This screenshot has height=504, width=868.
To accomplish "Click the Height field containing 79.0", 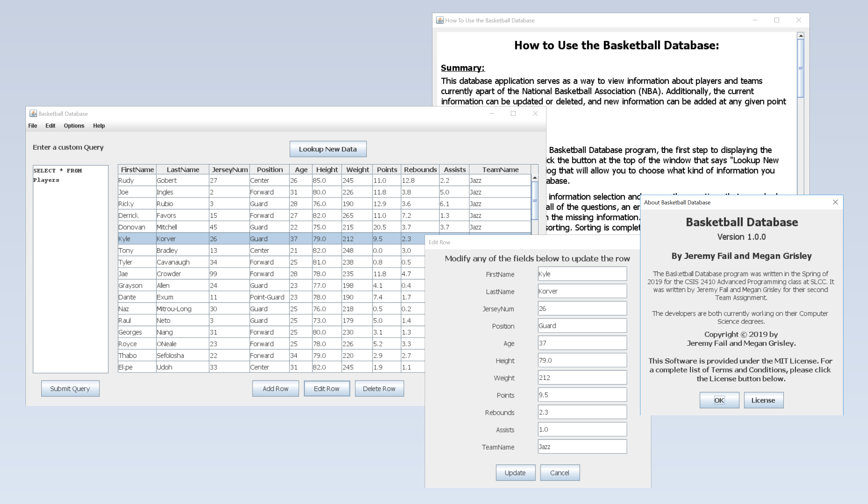I will 582,360.
